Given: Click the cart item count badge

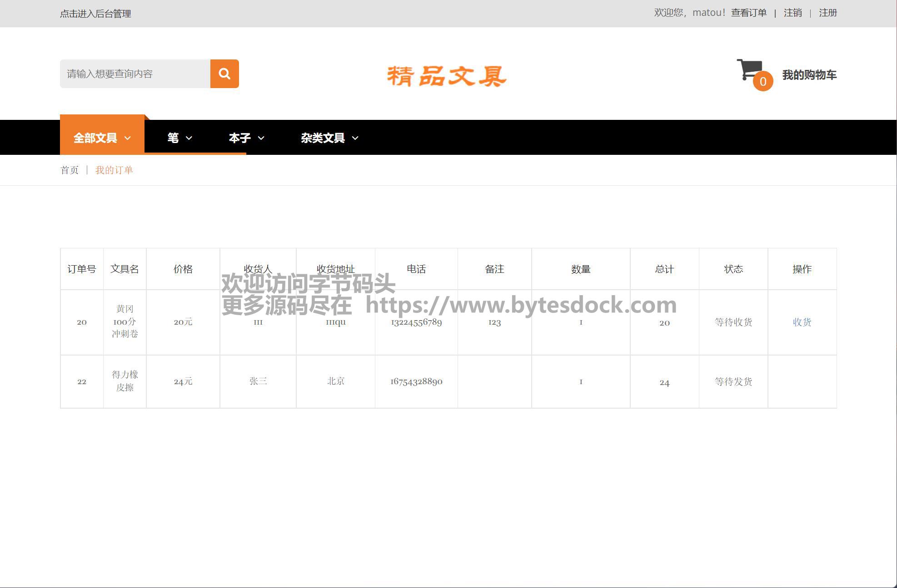Looking at the screenshot, I should 763,81.
